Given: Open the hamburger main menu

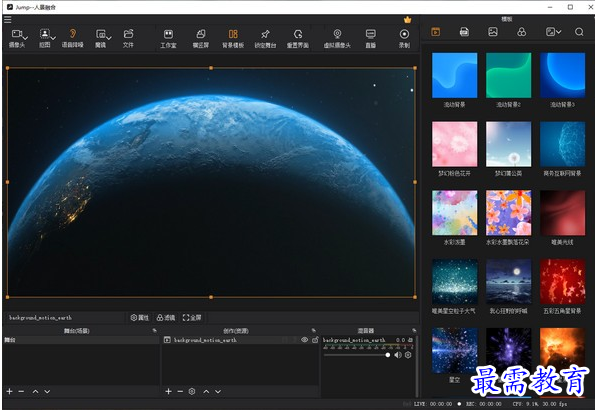Looking at the screenshot, I should [x=8, y=19].
